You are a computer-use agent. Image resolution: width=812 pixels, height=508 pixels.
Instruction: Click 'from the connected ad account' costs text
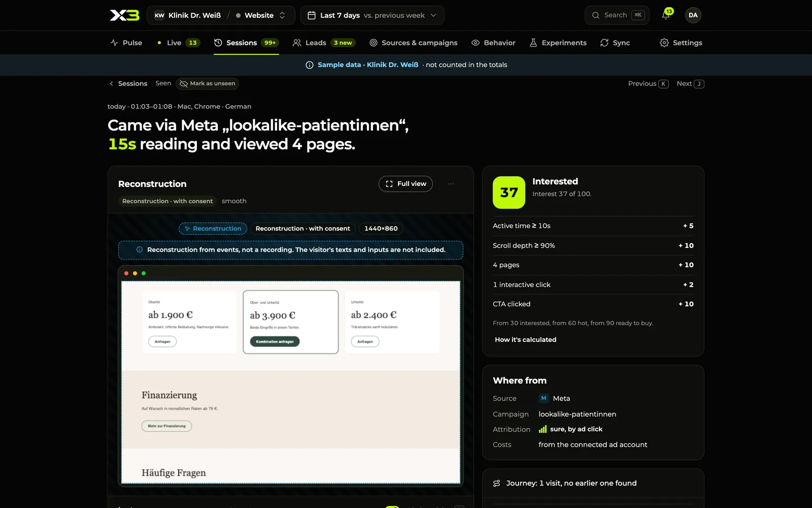click(593, 444)
